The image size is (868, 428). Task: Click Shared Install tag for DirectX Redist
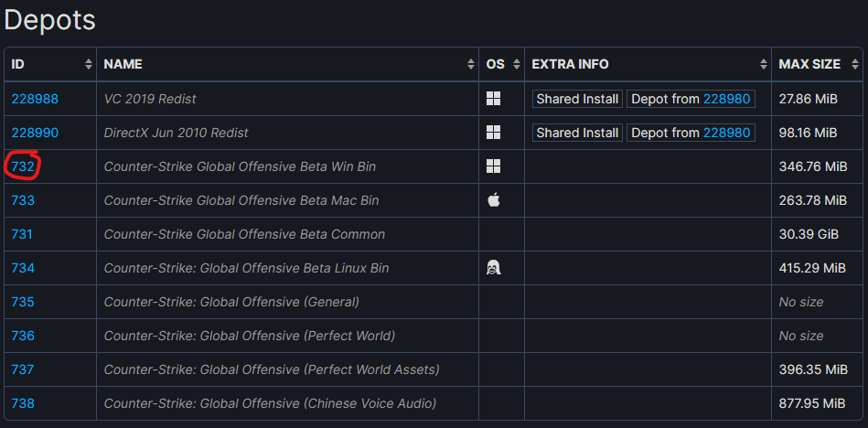[x=577, y=133]
